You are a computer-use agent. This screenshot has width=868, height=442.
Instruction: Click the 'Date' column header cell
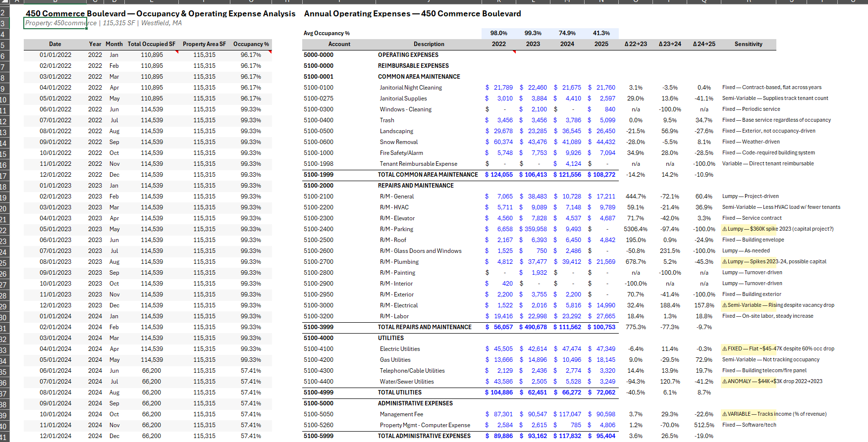tap(55, 44)
